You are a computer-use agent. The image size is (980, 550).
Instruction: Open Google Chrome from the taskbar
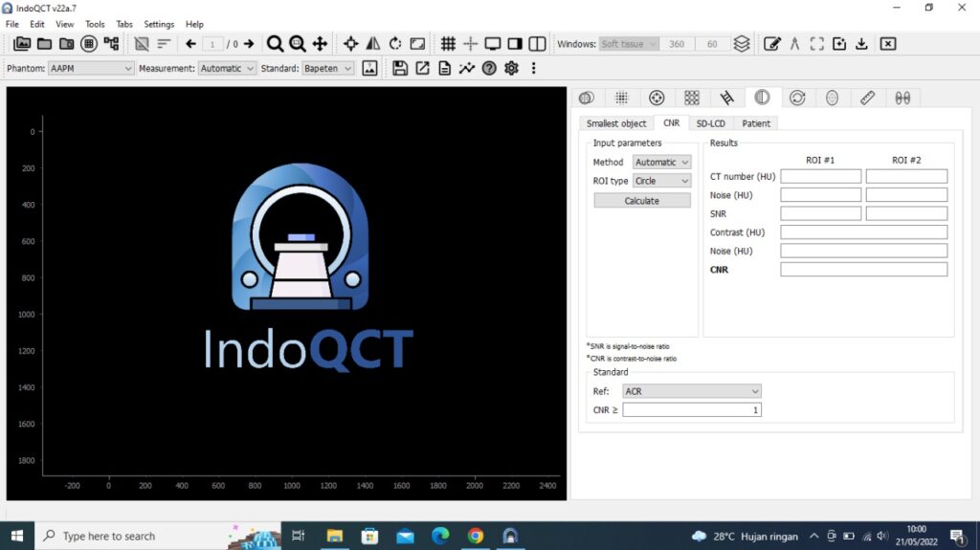[x=475, y=536]
